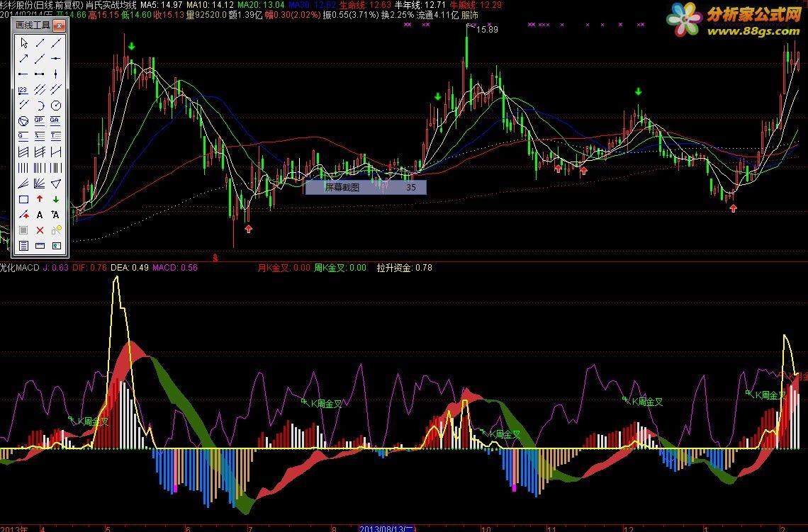Pick the horizontal segment with left dot tool
This screenshot has width=808, height=532.
(x=23, y=74)
